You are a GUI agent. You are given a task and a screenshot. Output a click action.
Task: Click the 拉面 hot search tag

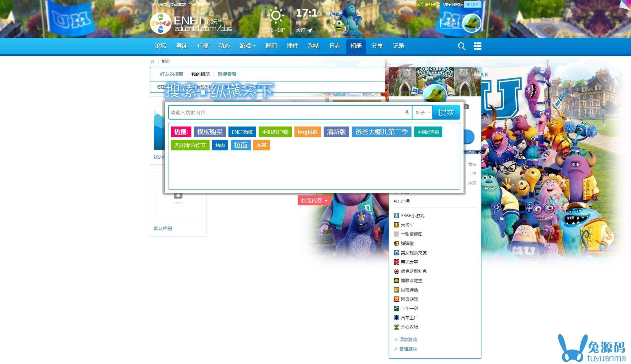pos(241,145)
